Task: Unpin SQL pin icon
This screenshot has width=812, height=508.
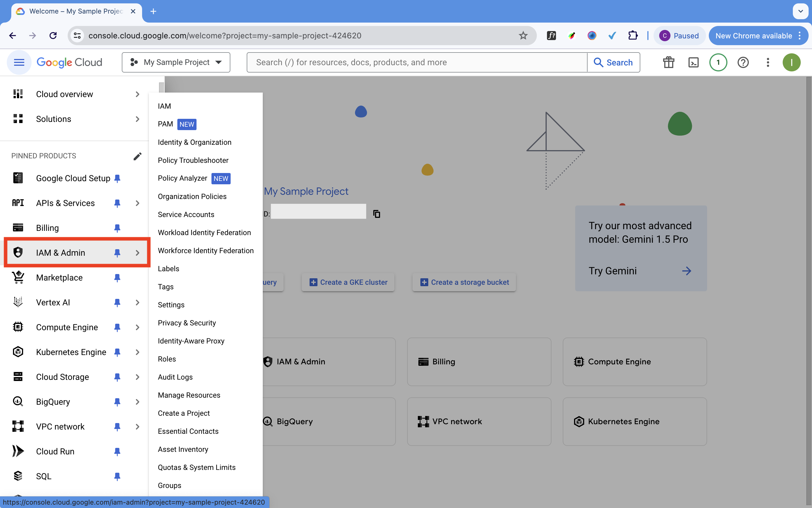Action: pyautogui.click(x=117, y=476)
